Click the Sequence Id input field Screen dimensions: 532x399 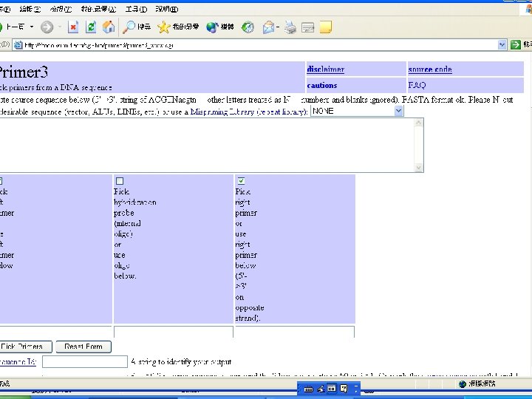85,361
